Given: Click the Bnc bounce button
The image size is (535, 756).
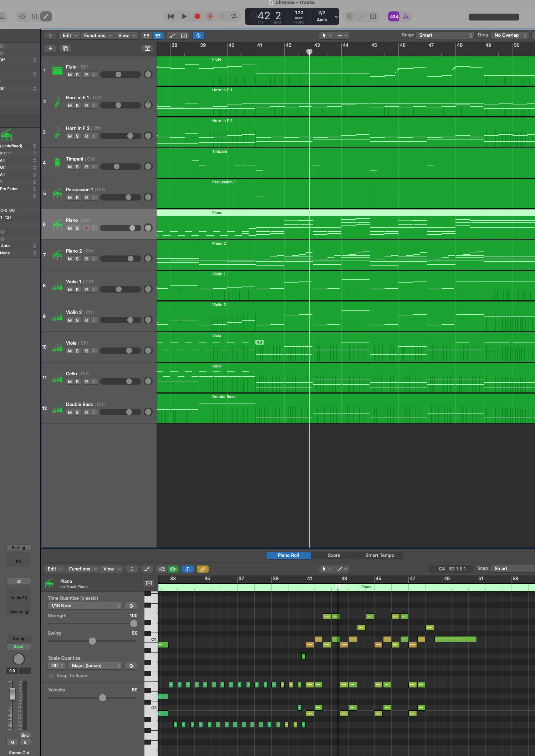Looking at the screenshot, I should click(x=25, y=735).
